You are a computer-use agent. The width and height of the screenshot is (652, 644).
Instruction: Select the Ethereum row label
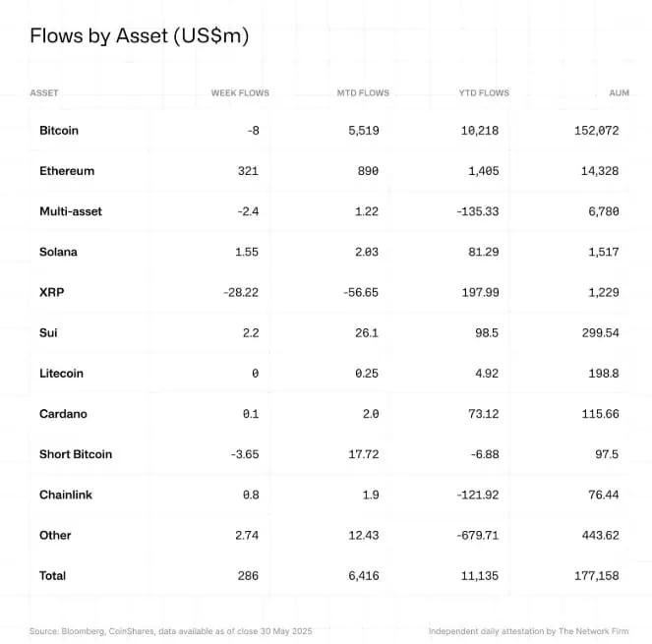click(x=67, y=171)
